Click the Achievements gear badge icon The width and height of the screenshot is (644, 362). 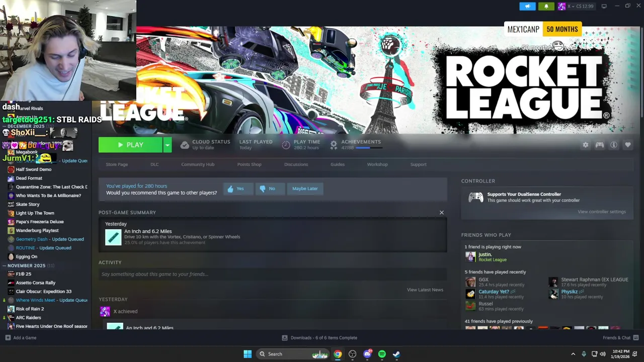coord(333,145)
